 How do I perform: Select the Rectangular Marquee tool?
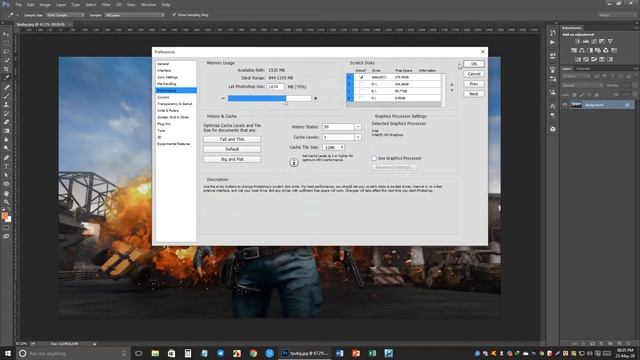tap(6, 43)
